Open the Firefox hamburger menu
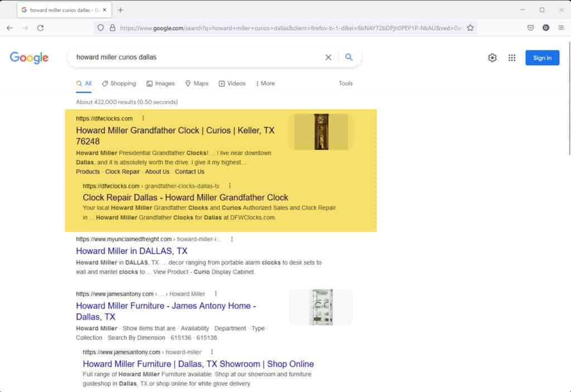This screenshot has height=392, width=571. (561, 28)
